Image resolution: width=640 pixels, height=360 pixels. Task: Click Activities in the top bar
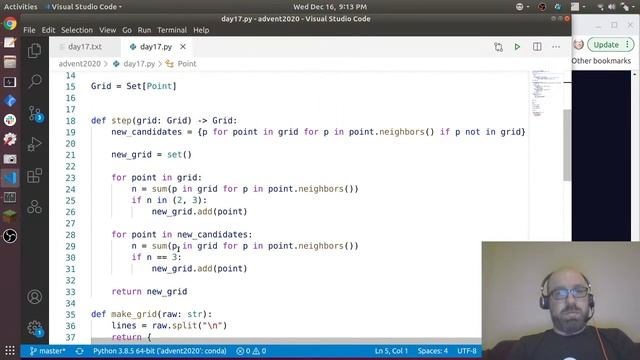tap(20, 7)
